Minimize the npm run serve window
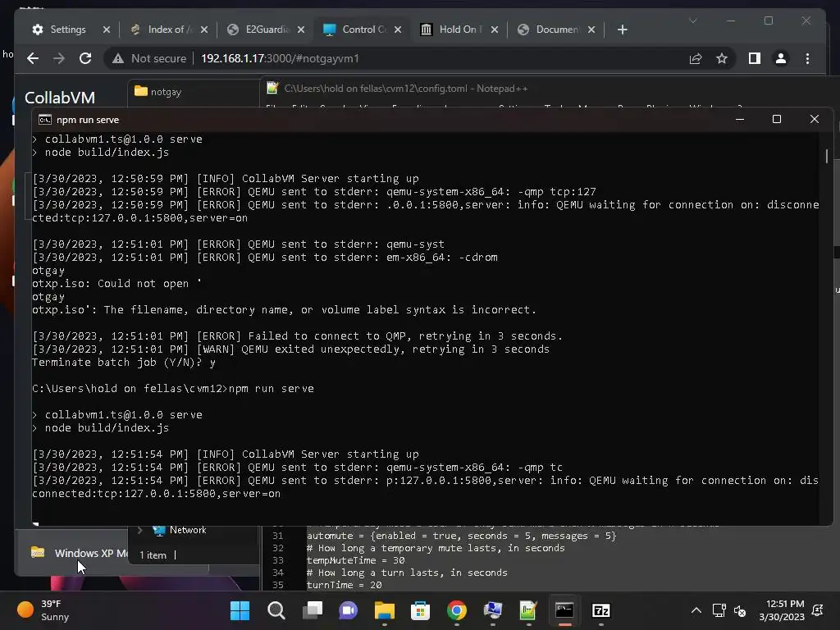The width and height of the screenshot is (840, 630). tap(740, 119)
